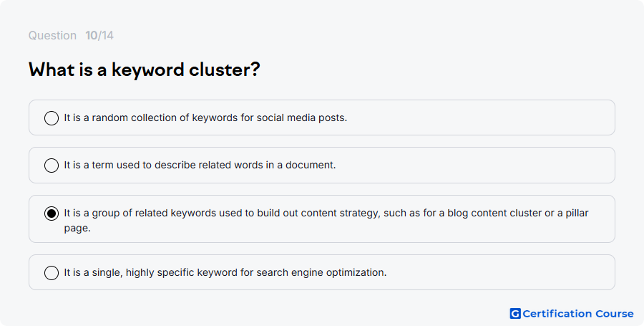
Task: Click the answer text about search engine optimization
Action: tap(225, 272)
